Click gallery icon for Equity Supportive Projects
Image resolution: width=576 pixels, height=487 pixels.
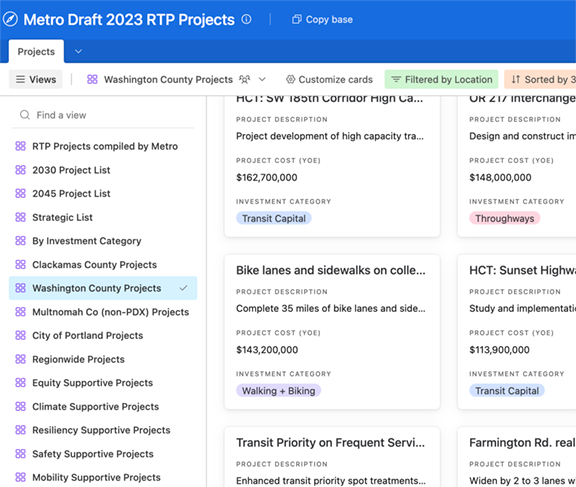point(21,383)
